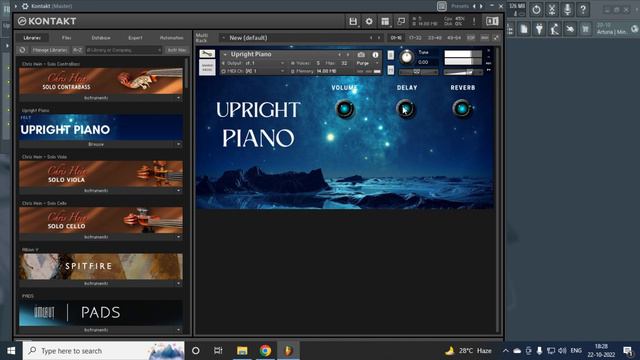The image size is (640, 360).
Task: Click the Kontakt logo
Action: coord(47,21)
